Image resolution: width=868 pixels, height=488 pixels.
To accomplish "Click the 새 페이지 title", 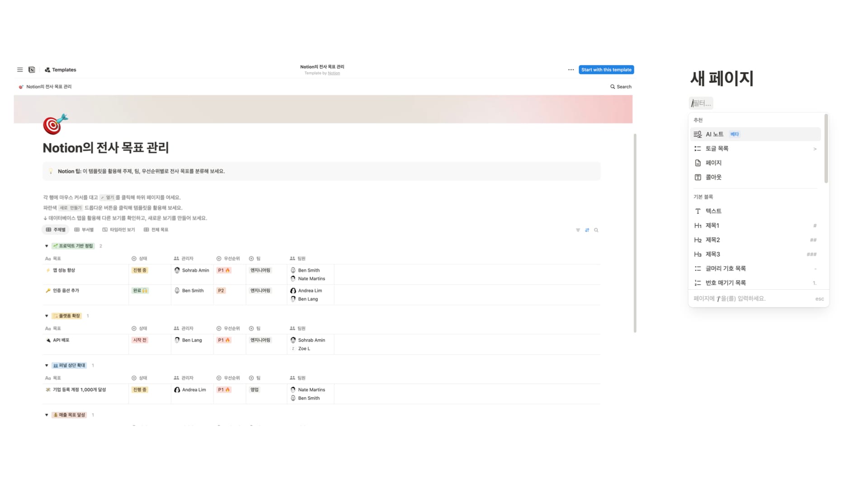I will (x=722, y=78).
